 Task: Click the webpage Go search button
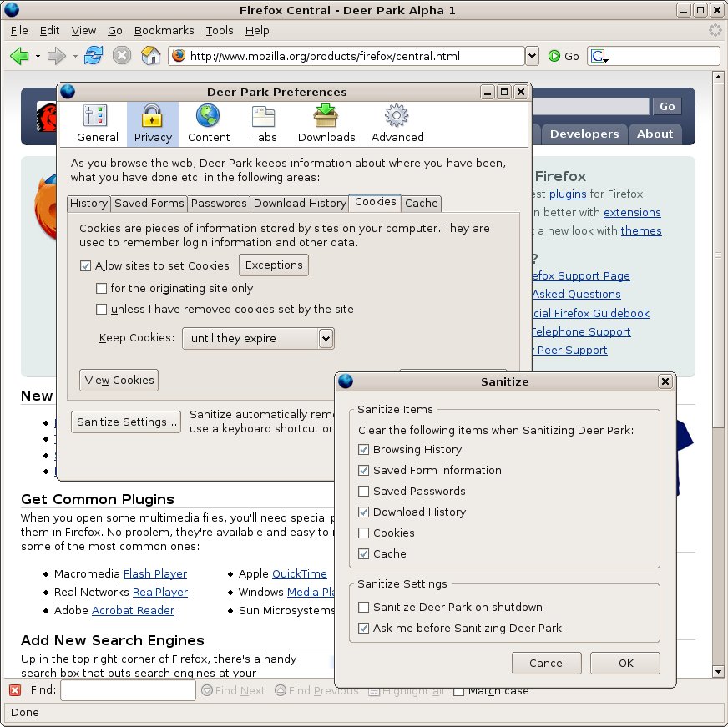coord(667,106)
